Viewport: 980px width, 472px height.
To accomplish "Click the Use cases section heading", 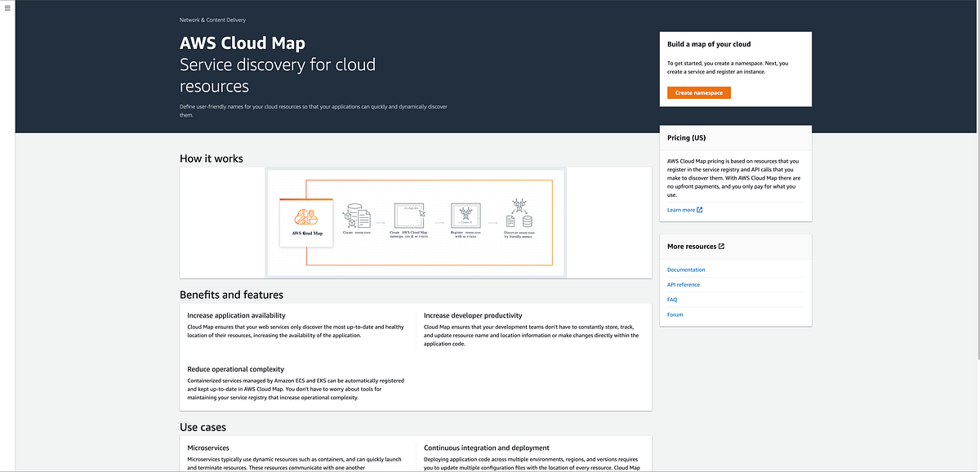I will point(203,426).
